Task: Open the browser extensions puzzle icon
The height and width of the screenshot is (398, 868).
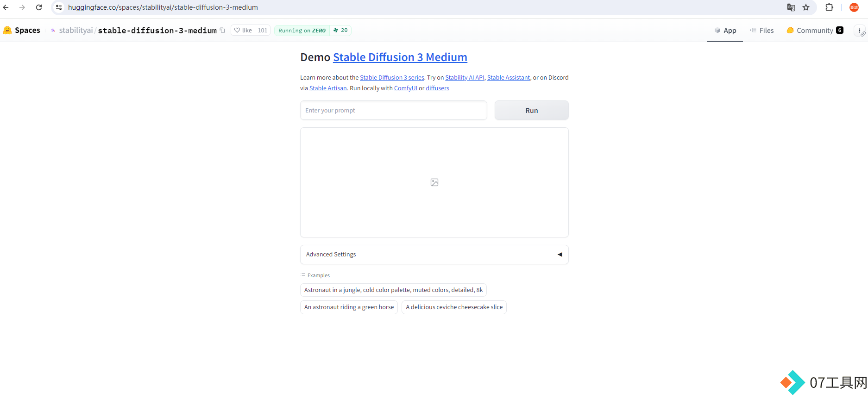Action: pyautogui.click(x=829, y=7)
